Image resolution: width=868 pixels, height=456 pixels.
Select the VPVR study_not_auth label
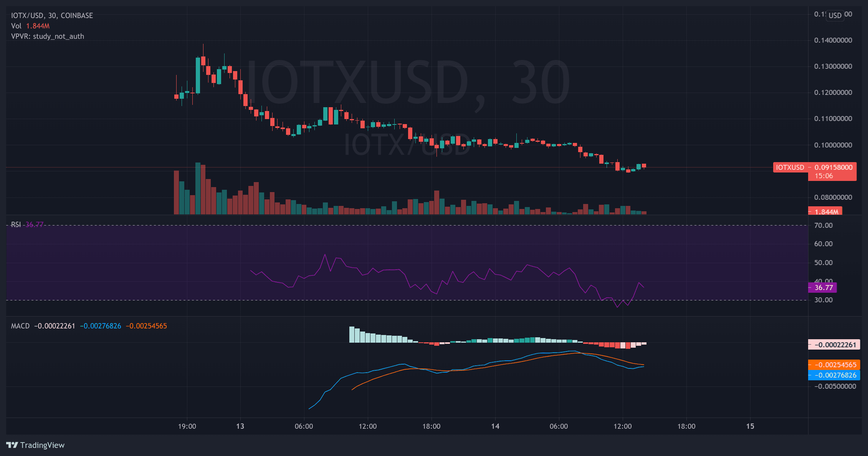point(47,36)
